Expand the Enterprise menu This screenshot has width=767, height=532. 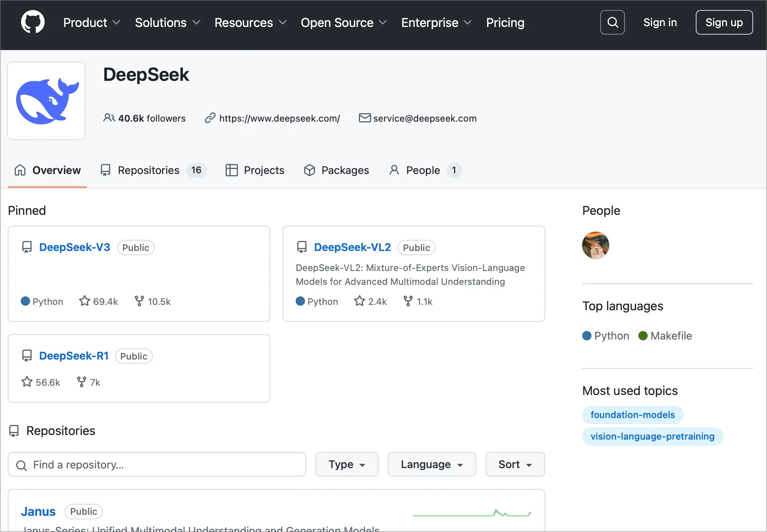tap(436, 23)
